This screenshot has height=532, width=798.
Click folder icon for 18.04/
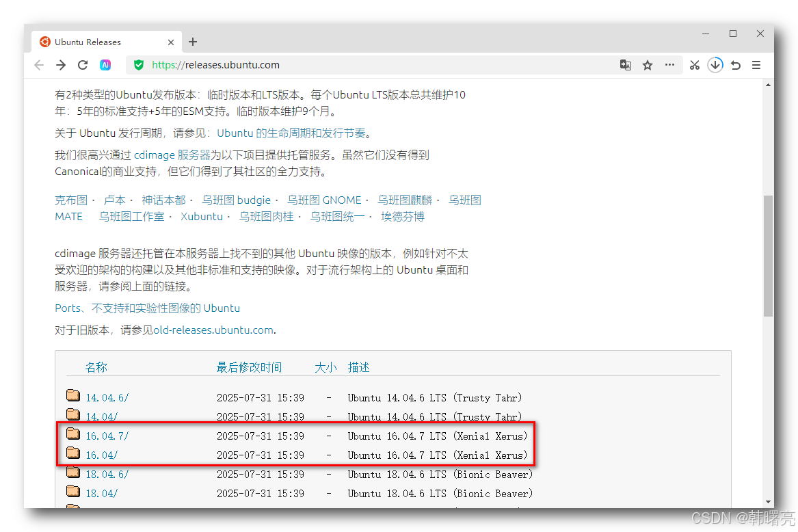73,491
